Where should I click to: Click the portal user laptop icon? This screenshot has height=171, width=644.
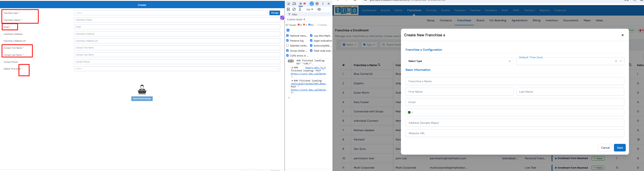point(142,89)
